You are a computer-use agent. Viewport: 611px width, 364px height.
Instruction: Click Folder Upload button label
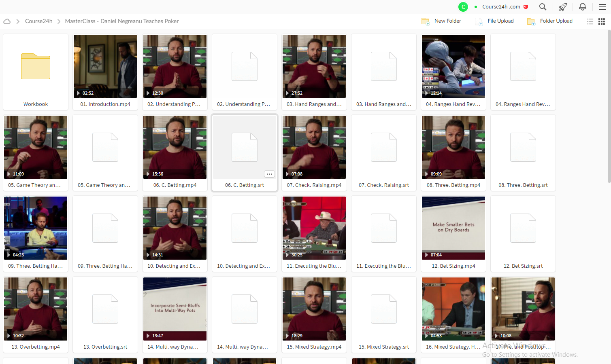[556, 21]
